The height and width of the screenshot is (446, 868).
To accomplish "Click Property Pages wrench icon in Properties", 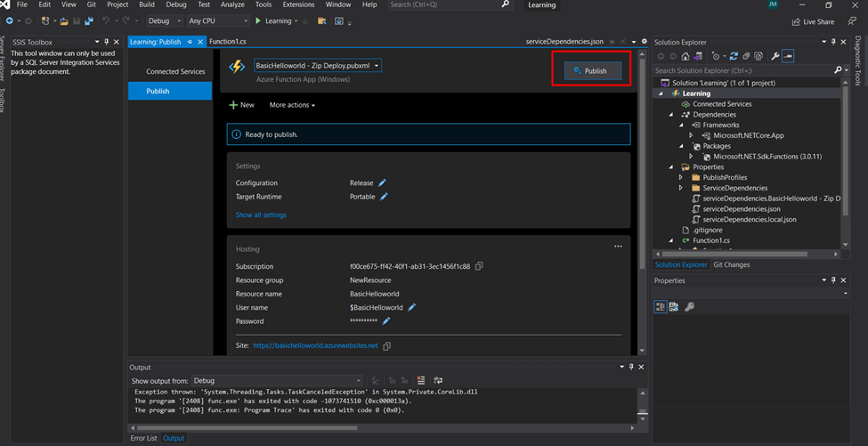I will click(x=690, y=306).
